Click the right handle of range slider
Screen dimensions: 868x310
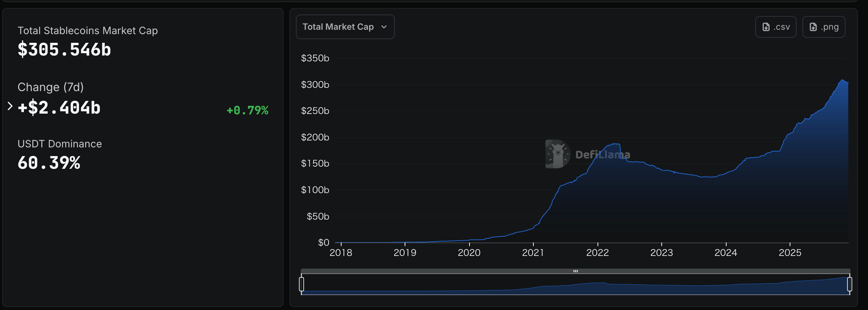pos(849,284)
